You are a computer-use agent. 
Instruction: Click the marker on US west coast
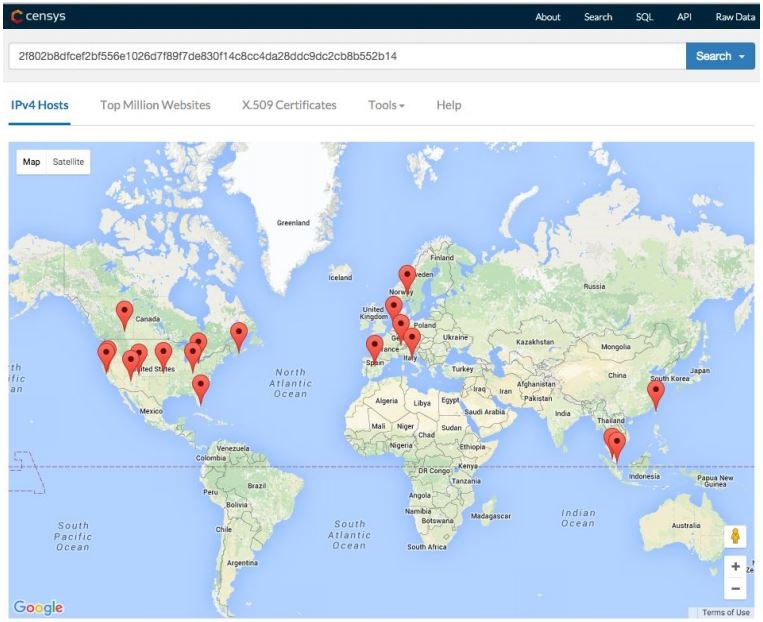[107, 356]
